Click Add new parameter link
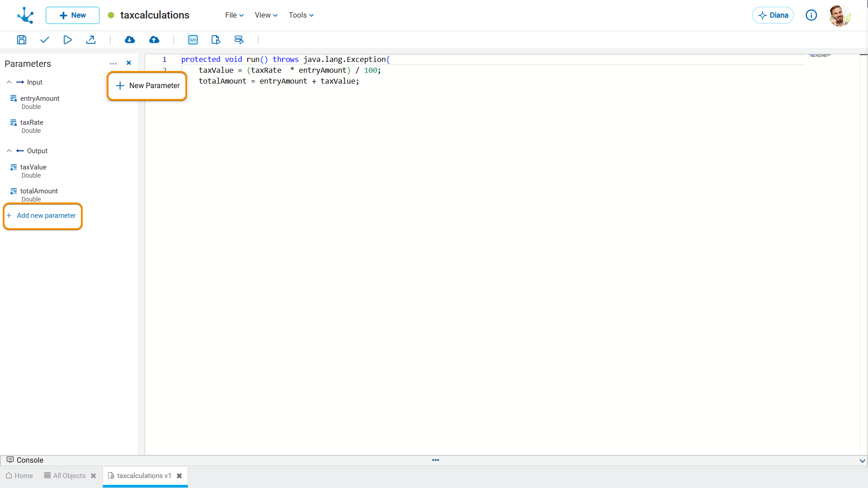The width and height of the screenshot is (868, 488). click(x=46, y=216)
